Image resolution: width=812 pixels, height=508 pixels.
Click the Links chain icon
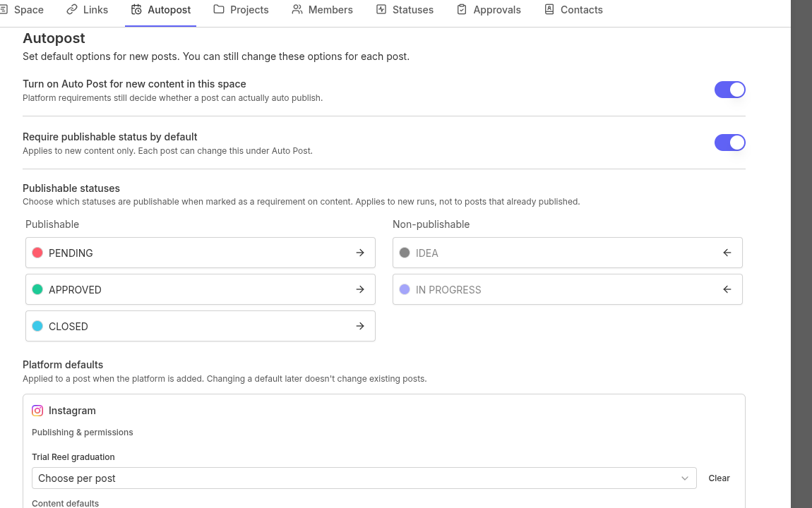[x=72, y=9]
